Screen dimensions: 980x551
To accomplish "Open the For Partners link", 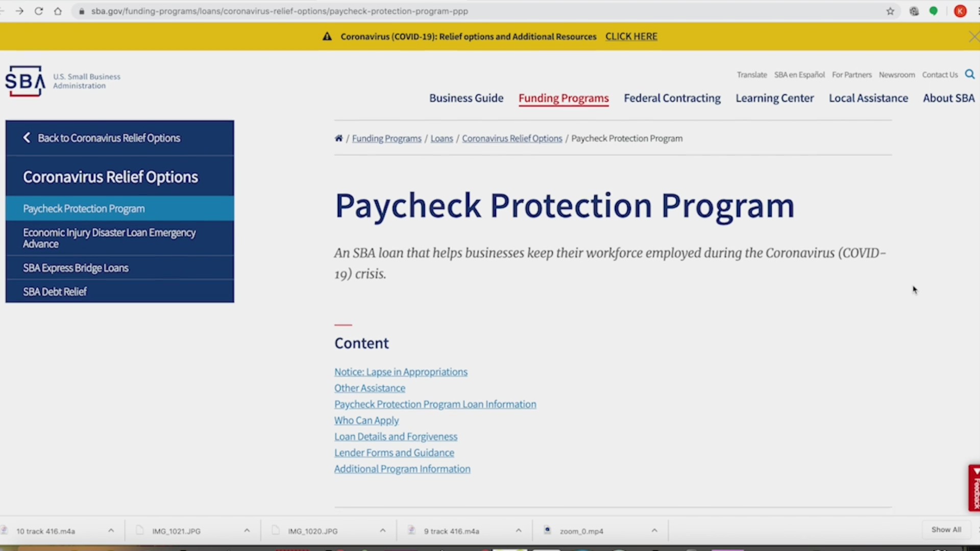I will 851,75.
